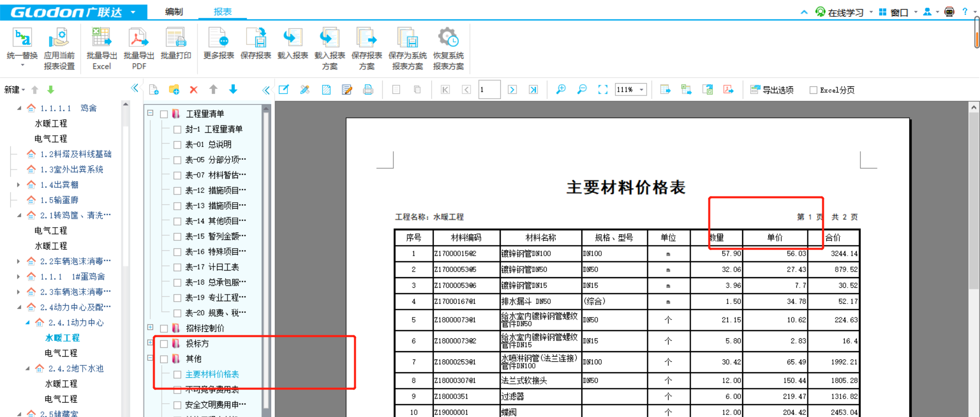Image resolution: width=980 pixels, height=417 pixels.
Task: Check the 主要材料价格表 checkbox
Action: (177, 375)
